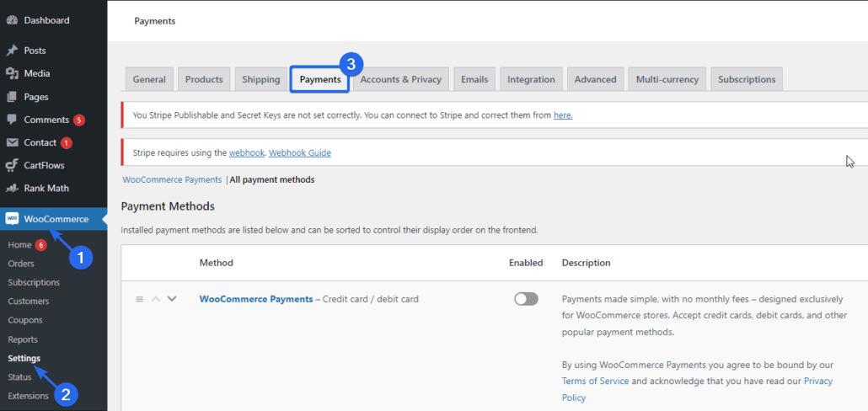868x411 pixels.
Task: Open Subscriptions in WooCommerce submenu
Action: click(x=34, y=283)
